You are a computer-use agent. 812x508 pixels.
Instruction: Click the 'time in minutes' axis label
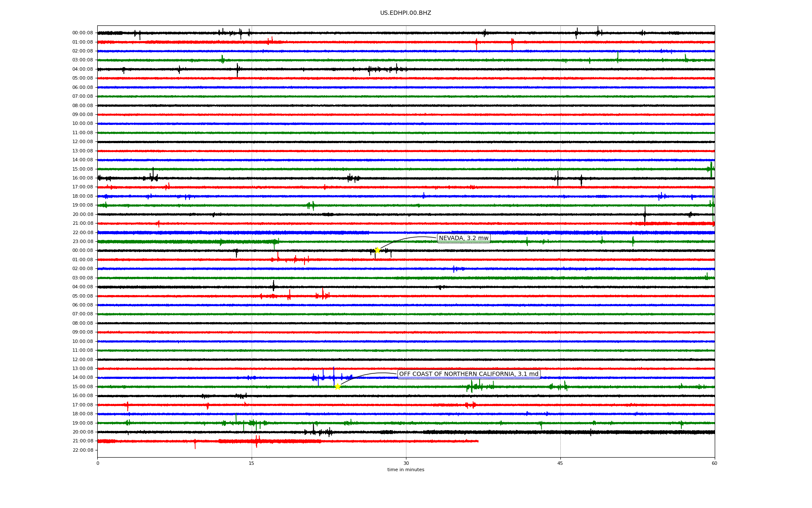pos(406,470)
